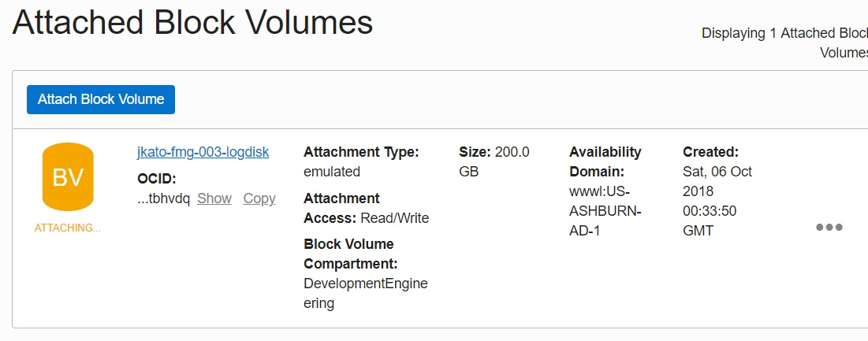Open the three-dot actions menu

829,228
